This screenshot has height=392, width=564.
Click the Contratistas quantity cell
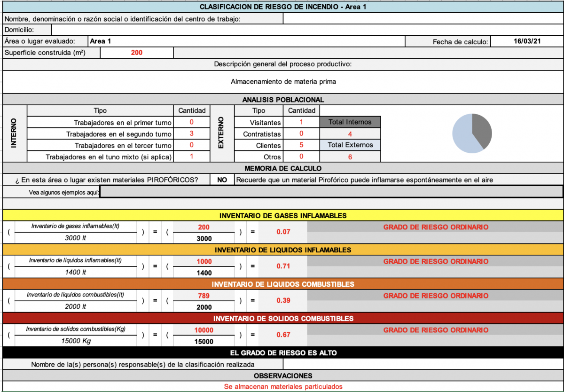(x=301, y=133)
